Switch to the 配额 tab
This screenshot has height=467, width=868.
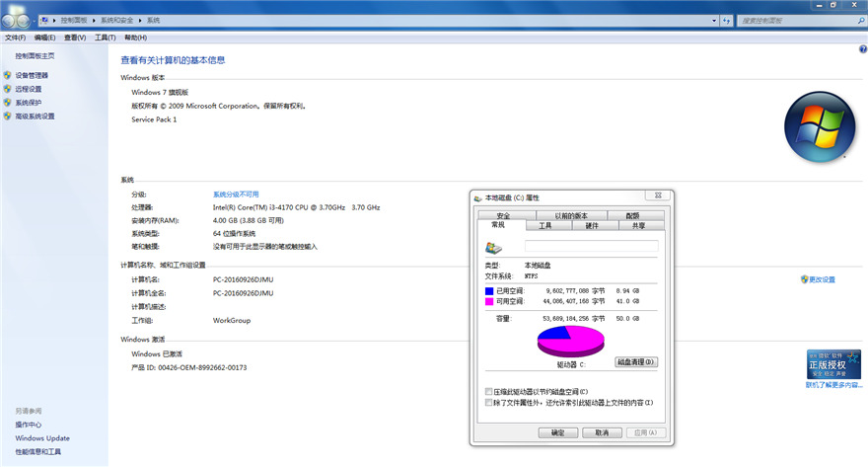pos(632,215)
